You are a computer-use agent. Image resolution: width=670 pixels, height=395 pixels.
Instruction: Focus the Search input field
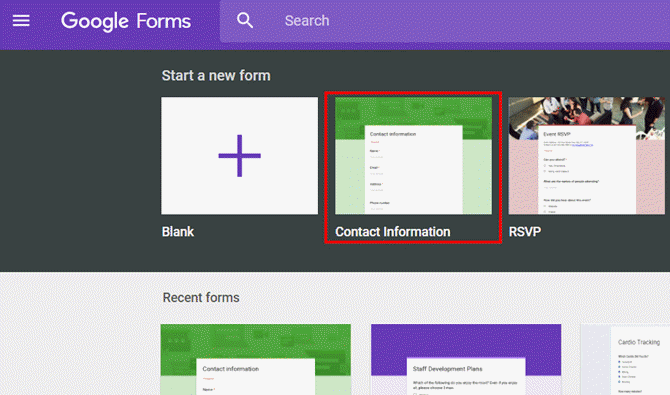point(445,21)
